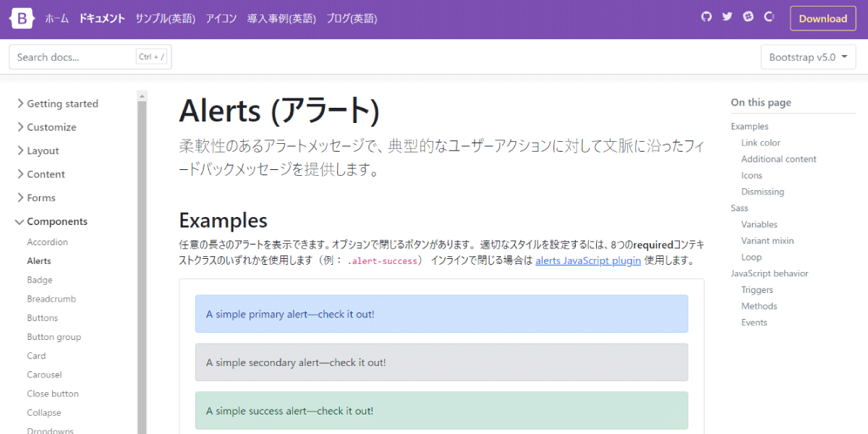Image resolution: width=868 pixels, height=434 pixels.
Task: Click the Download button
Action: pyautogui.click(x=823, y=19)
